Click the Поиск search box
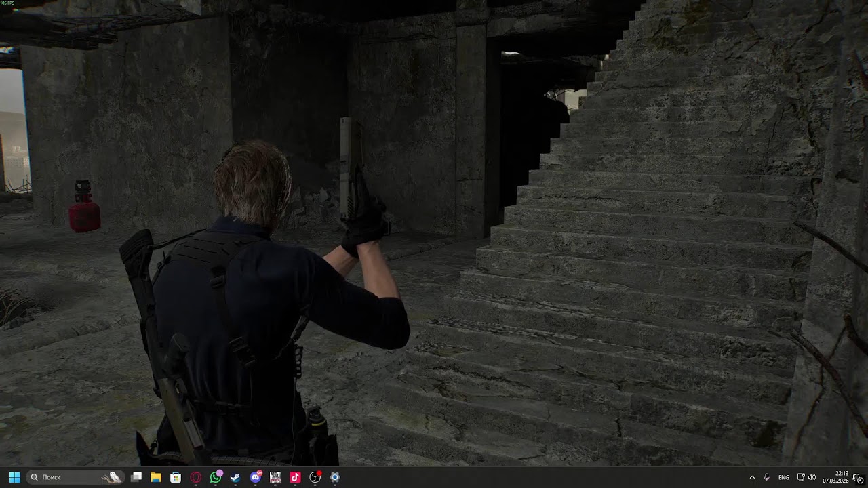This screenshot has width=868, height=488. point(75,477)
